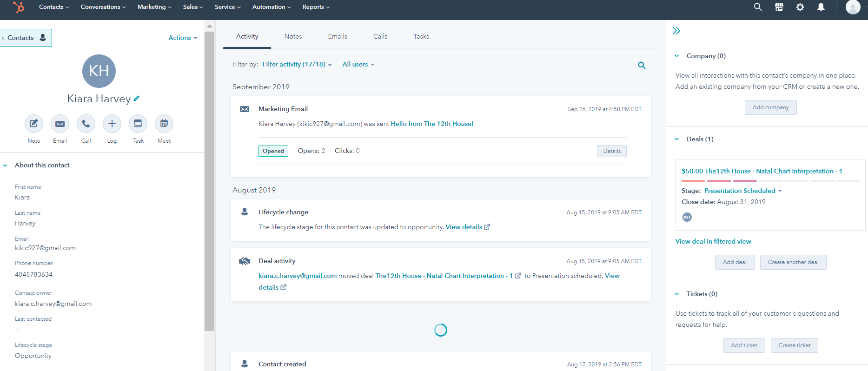Switch to the Notes tab

coord(293,36)
